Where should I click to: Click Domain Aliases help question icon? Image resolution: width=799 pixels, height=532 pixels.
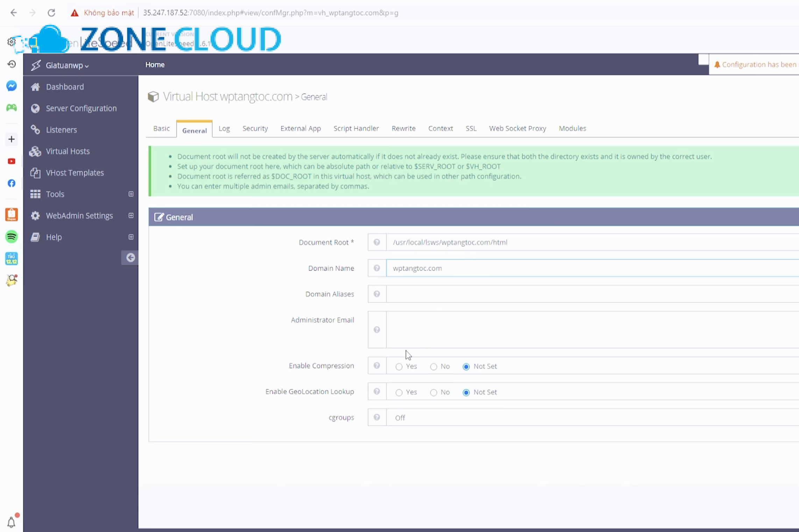click(377, 294)
